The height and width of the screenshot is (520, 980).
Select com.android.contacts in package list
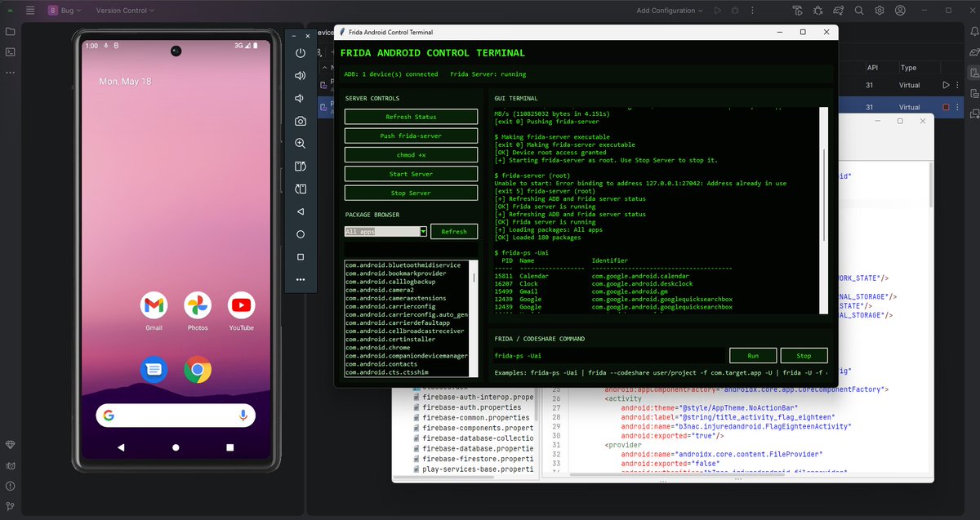click(381, 364)
